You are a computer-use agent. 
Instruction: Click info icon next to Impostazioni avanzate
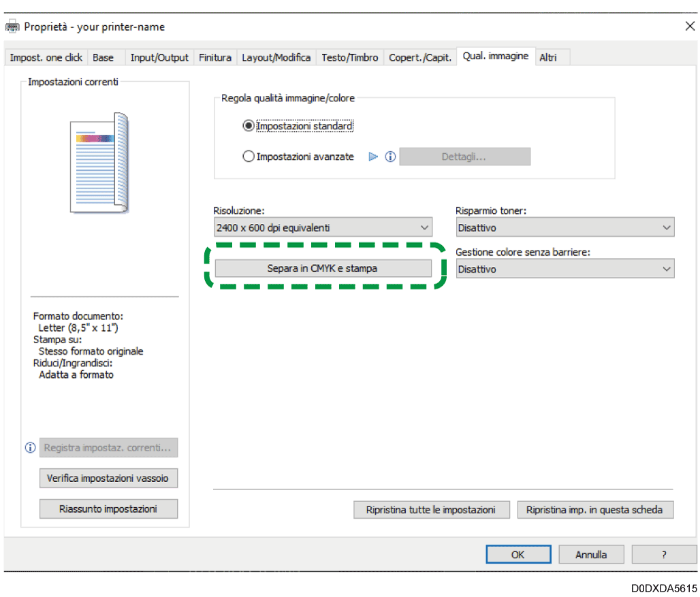(x=390, y=157)
